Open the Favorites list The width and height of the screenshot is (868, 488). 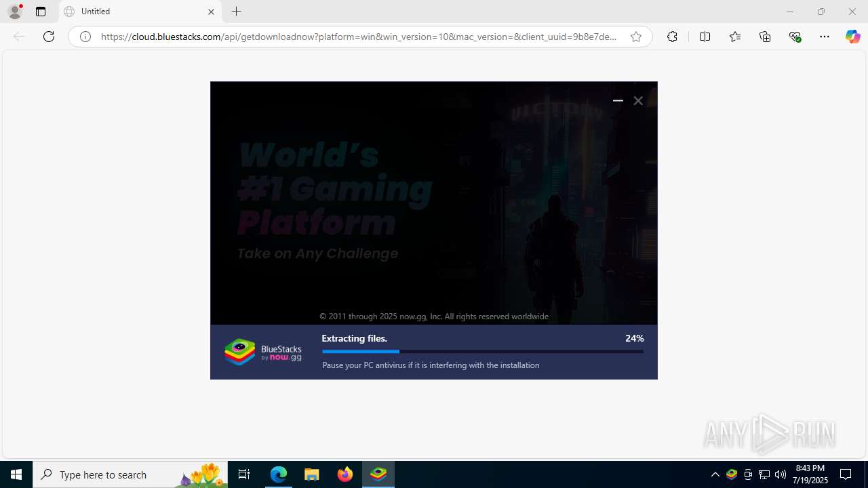coord(735,37)
